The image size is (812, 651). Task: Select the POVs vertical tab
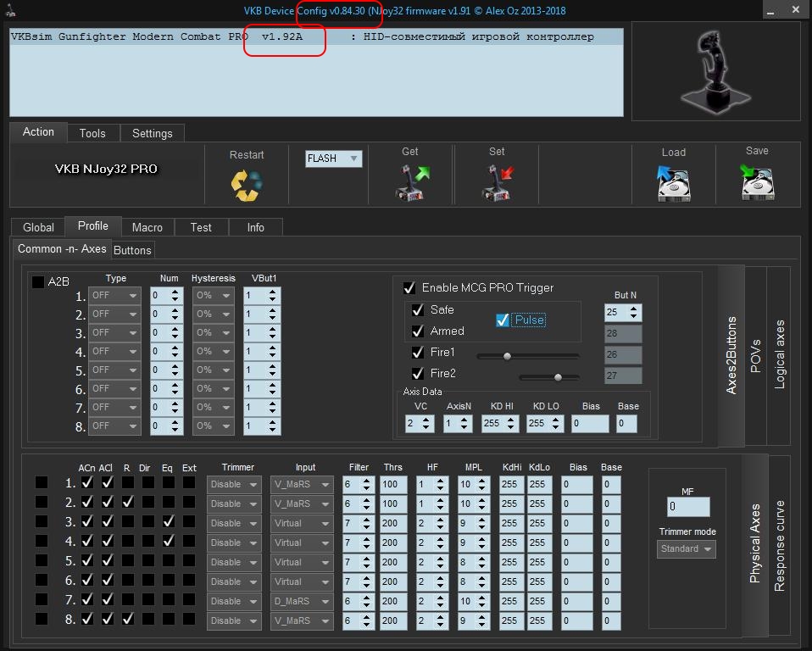(x=755, y=356)
